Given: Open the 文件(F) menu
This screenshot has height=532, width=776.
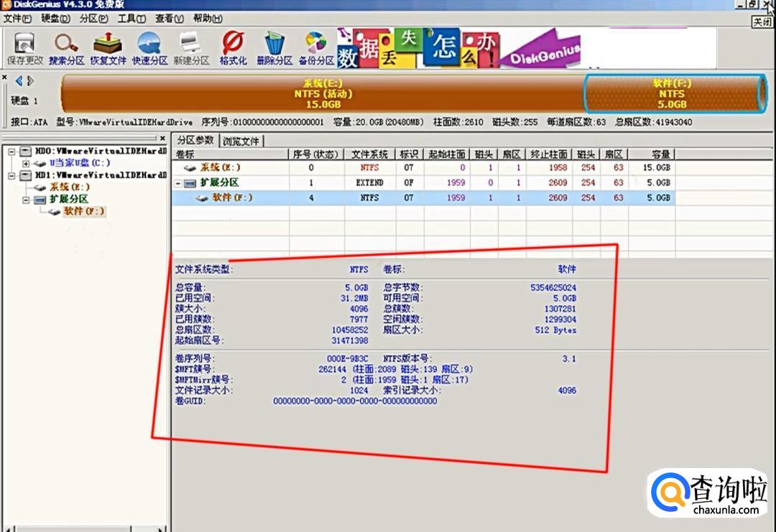Looking at the screenshot, I should coord(17,19).
